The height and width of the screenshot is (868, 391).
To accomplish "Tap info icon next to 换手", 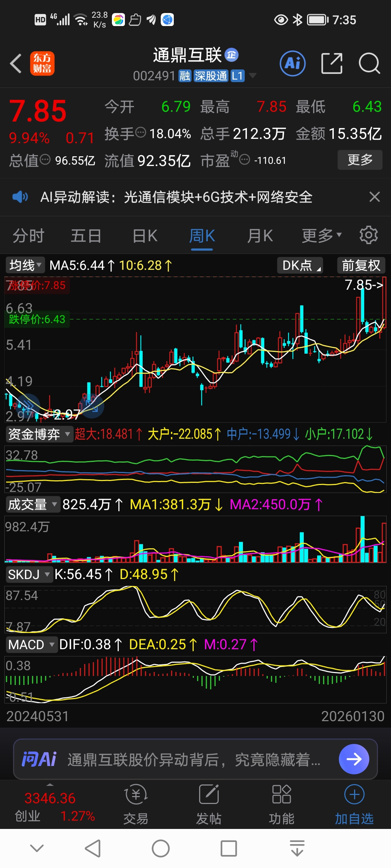I will click(x=140, y=133).
